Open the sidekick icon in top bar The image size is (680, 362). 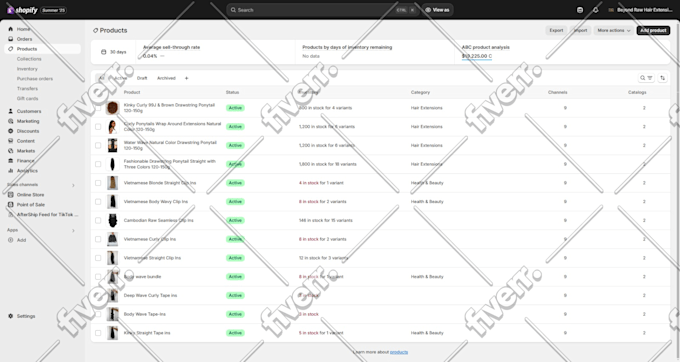(x=580, y=10)
